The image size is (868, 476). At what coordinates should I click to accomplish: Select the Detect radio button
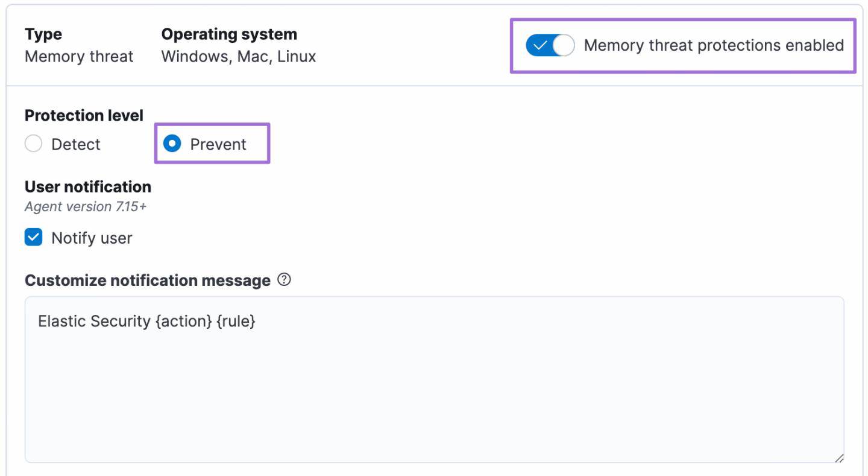(x=34, y=144)
